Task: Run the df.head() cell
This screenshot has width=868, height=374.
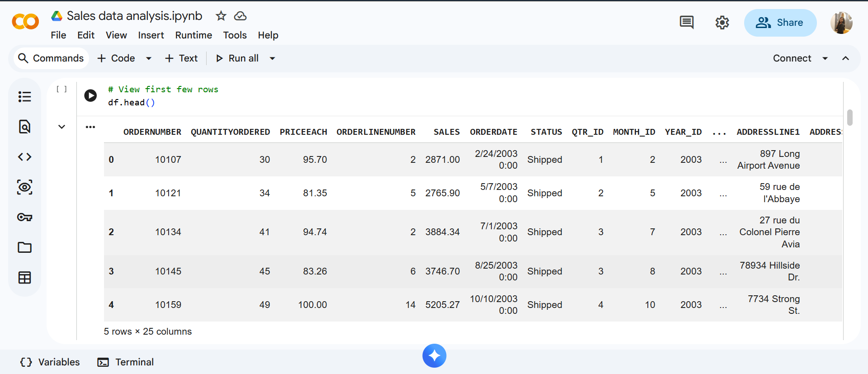Action: [90, 95]
